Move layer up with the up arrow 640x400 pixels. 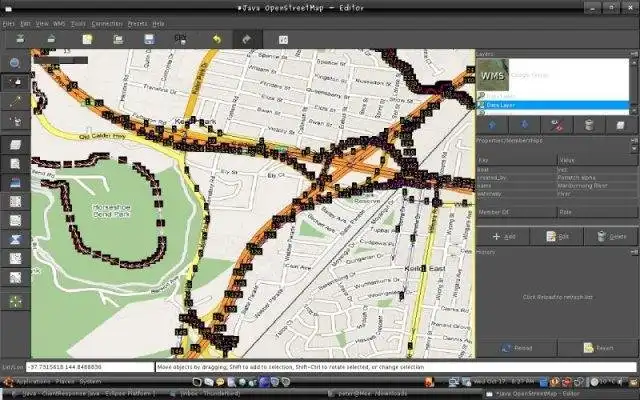(x=490, y=125)
